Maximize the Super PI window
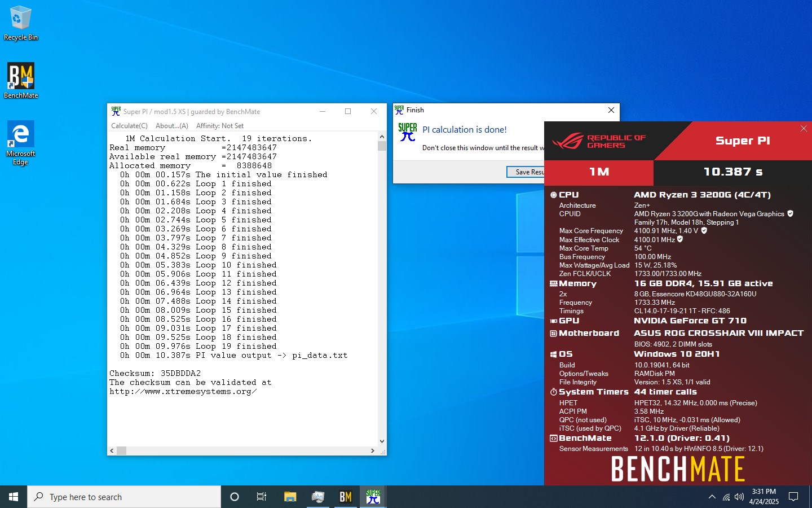 tap(348, 111)
